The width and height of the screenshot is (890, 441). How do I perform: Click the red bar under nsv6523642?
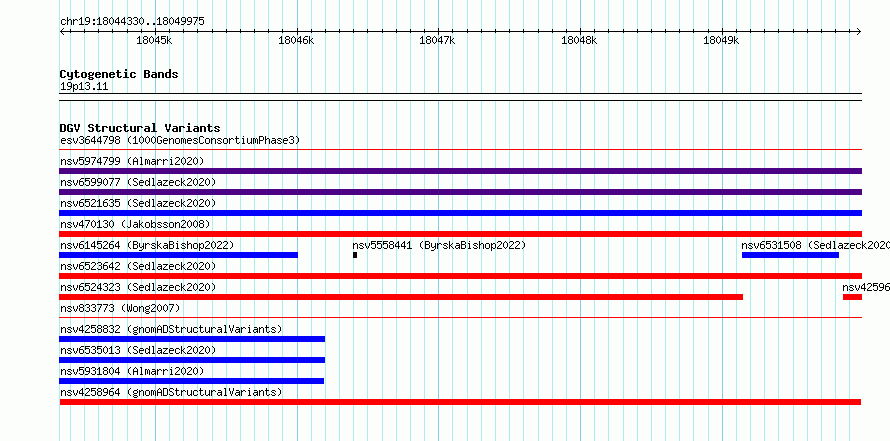pos(460,276)
